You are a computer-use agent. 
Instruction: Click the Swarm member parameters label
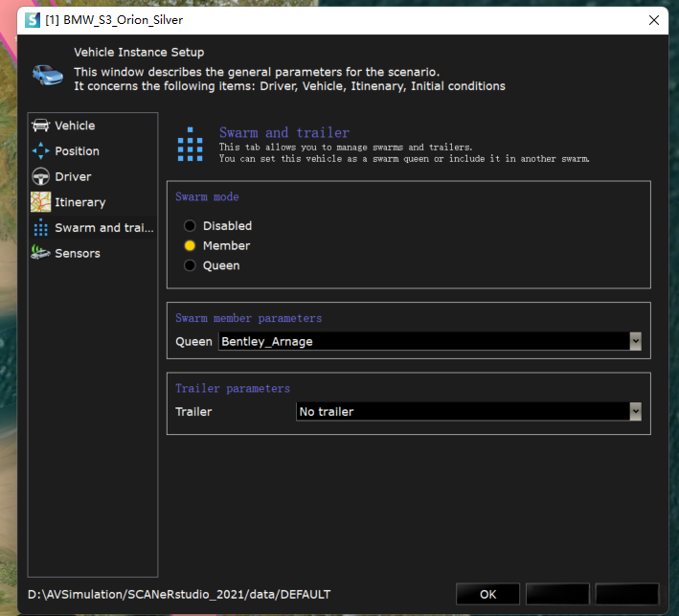(x=249, y=318)
